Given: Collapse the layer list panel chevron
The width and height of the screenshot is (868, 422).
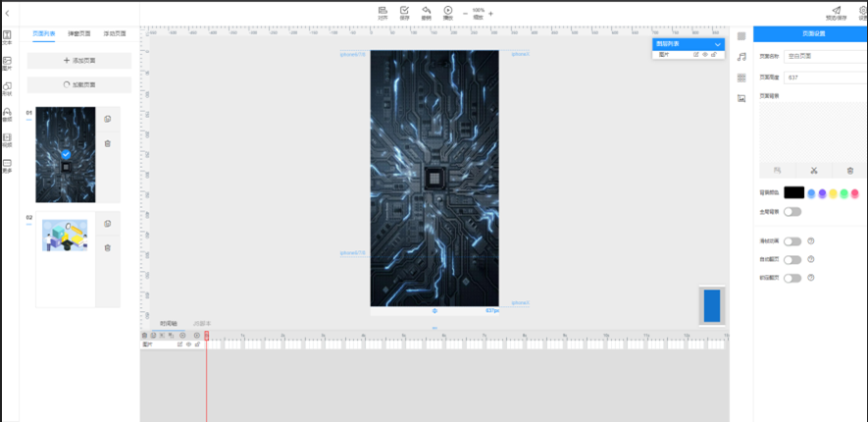Looking at the screenshot, I should (x=718, y=44).
